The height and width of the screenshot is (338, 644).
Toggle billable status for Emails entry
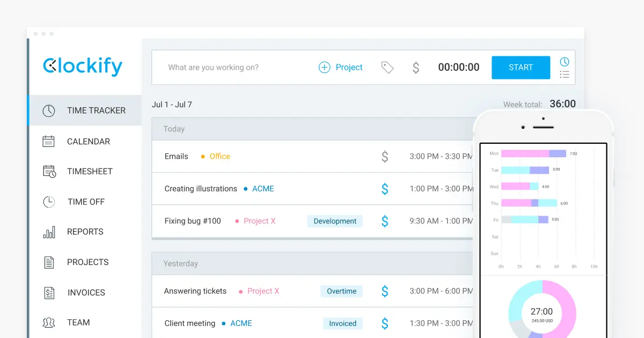(x=384, y=157)
